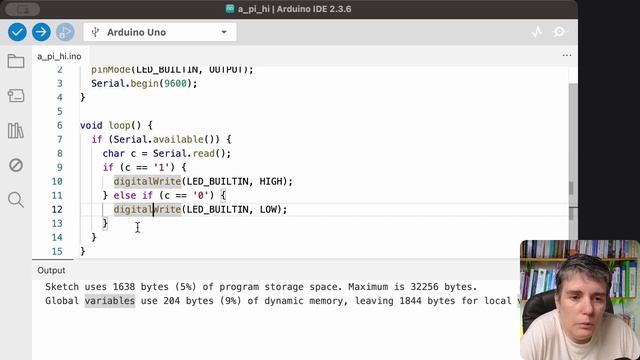Screen dimensions: 640x360
Task: Click on "void loop() {" code line
Action: click(x=116, y=125)
